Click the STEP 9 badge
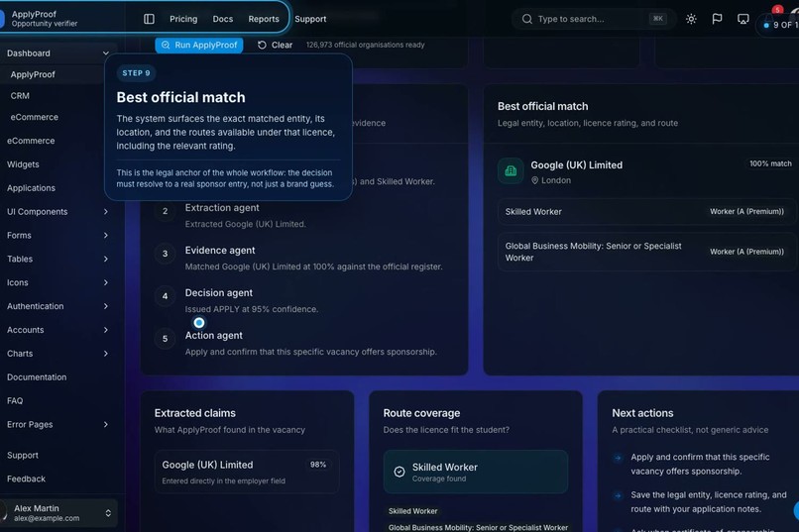This screenshot has width=799, height=532. click(136, 72)
